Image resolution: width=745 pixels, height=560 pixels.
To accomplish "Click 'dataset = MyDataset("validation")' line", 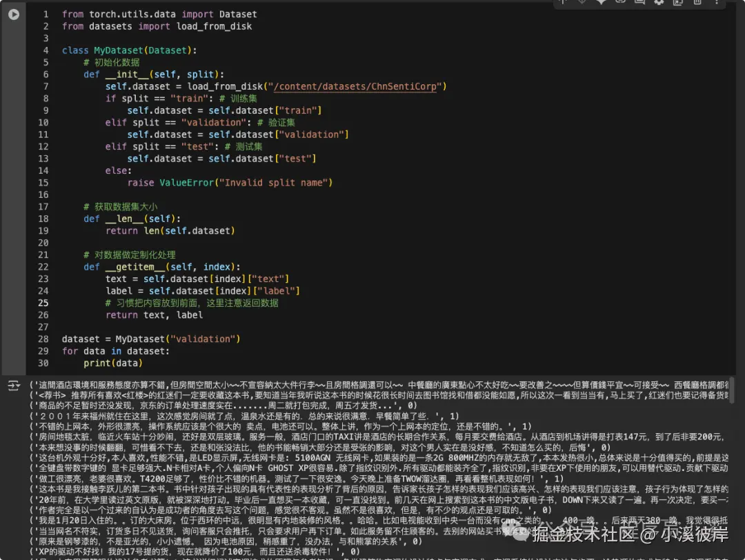I will tap(151, 339).
